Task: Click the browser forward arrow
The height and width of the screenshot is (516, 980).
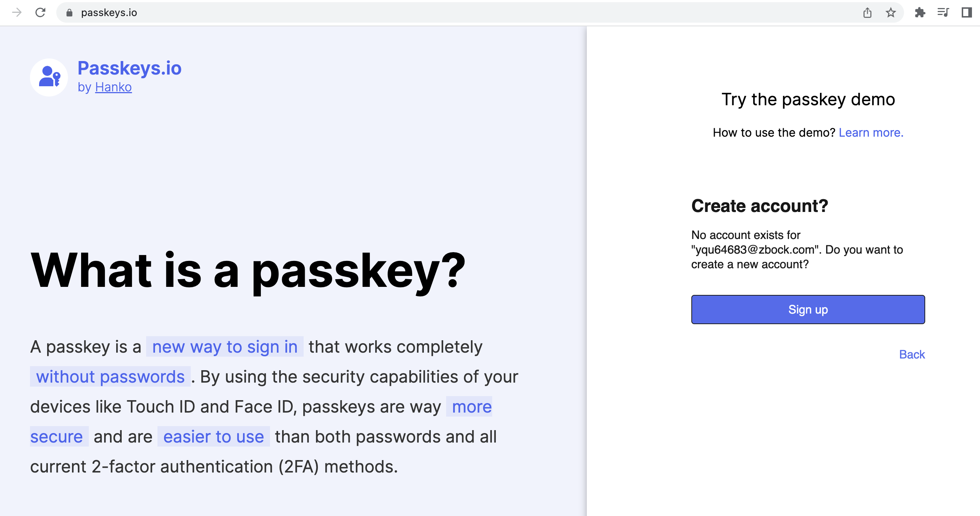Action: tap(17, 12)
